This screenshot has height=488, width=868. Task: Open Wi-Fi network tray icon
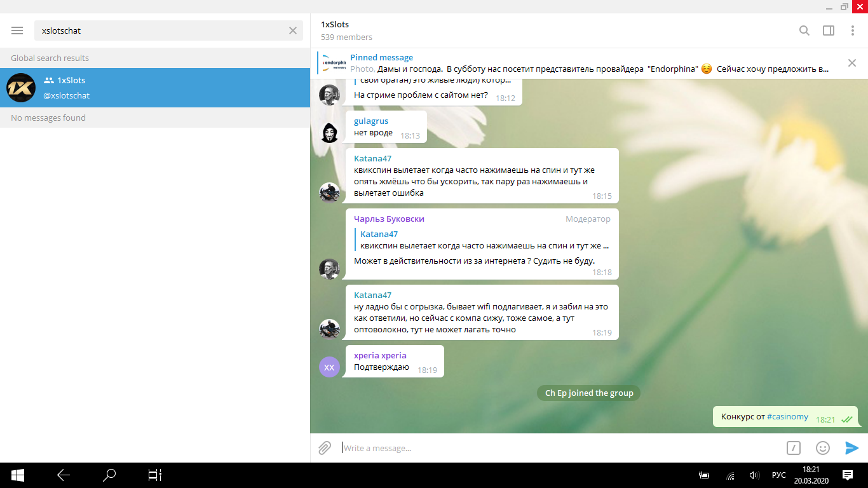[x=731, y=475]
